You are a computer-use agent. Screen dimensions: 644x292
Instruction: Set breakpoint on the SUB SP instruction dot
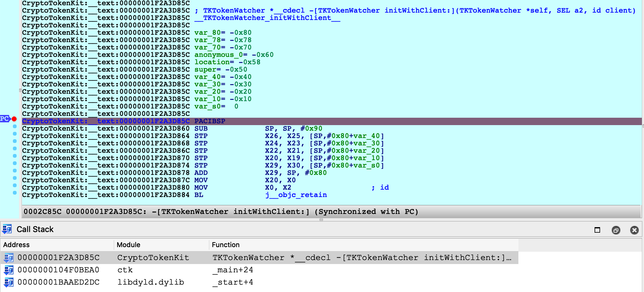14,127
